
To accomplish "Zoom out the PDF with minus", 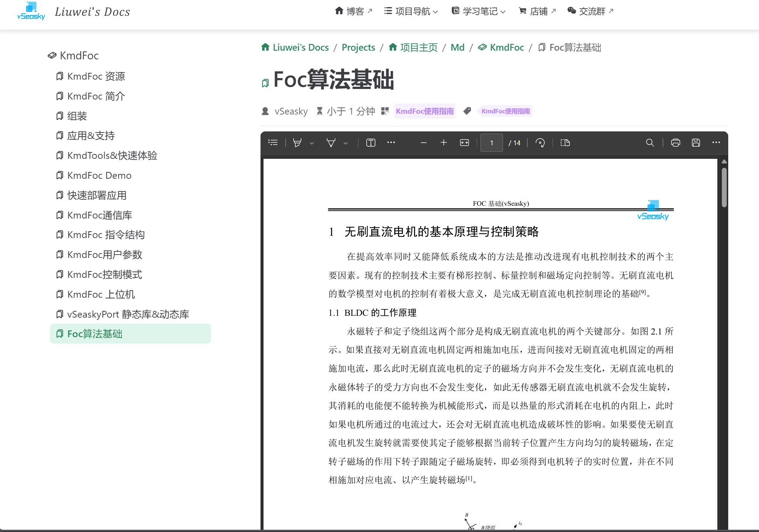I will tap(424, 143).
